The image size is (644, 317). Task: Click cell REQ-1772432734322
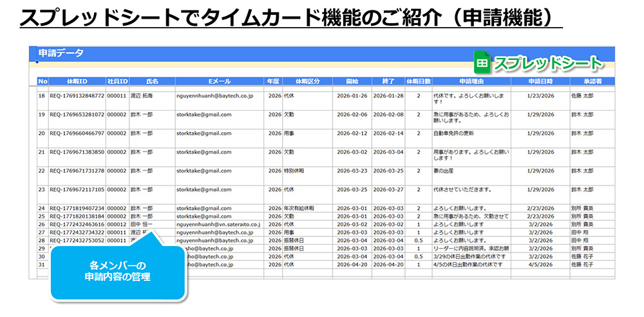pyautogui.click(x=77, y=233)
